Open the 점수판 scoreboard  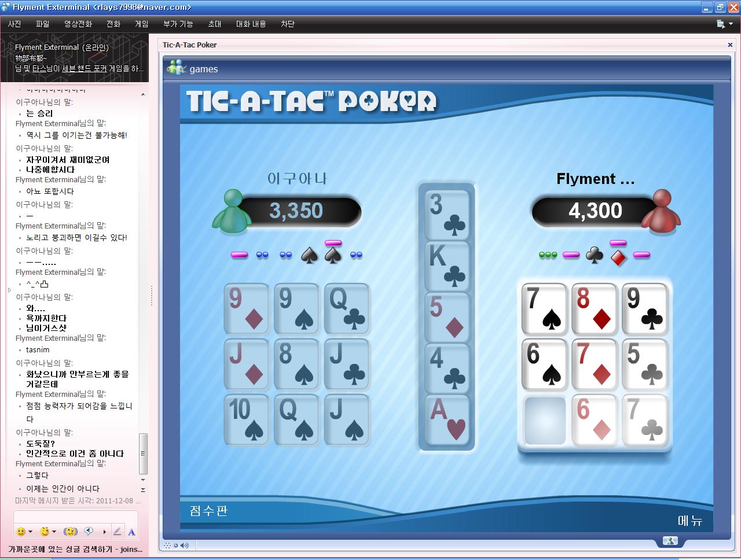pos(208,511)
